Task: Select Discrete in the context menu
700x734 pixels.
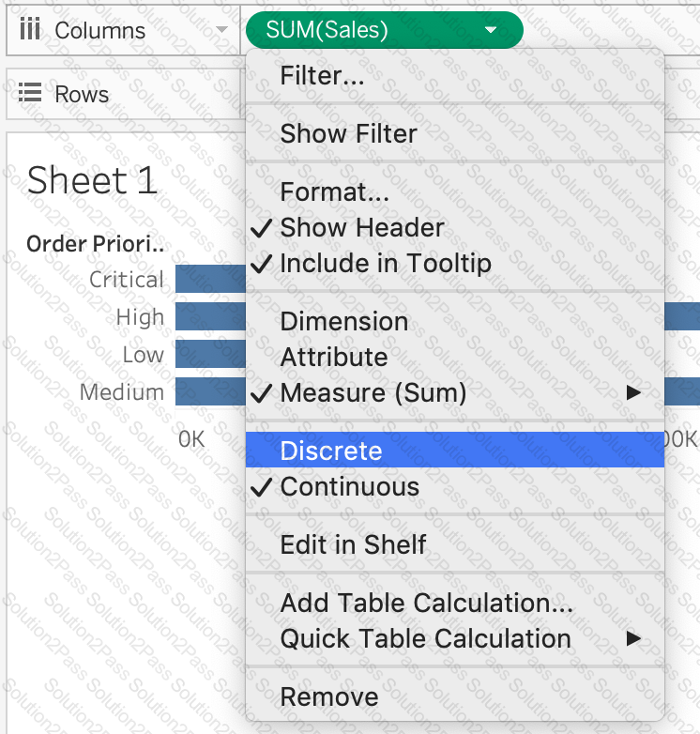Action: tap(331, 451)
